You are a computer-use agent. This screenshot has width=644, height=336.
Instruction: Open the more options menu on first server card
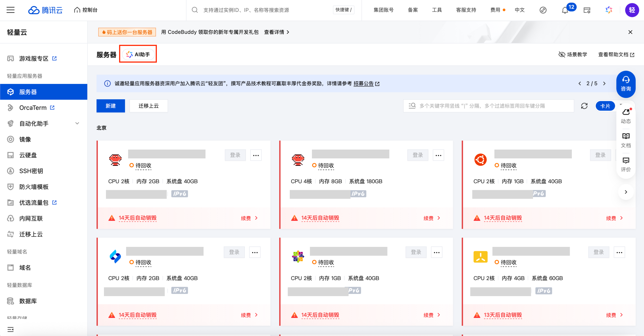coord(256,155)
